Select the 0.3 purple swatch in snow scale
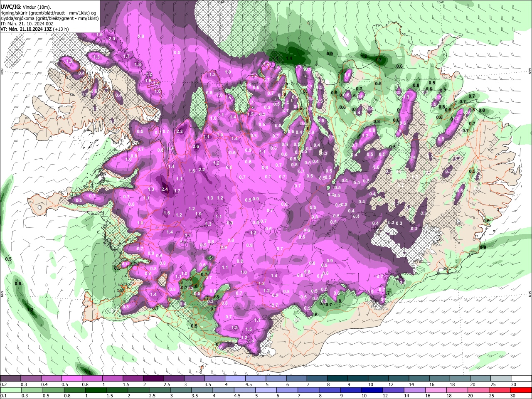The image size is (532, 399). tap(31, 379)
